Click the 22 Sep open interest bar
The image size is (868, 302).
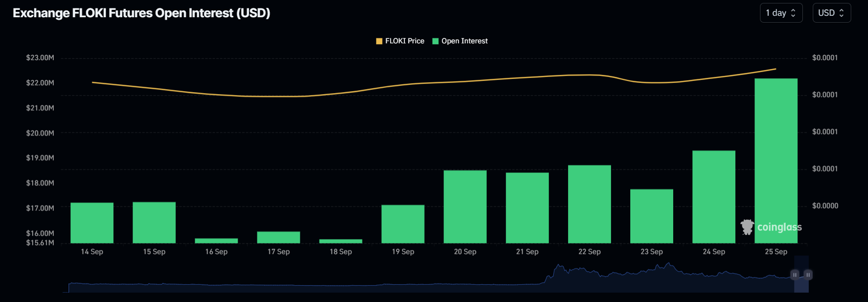[x=589, y=204]
